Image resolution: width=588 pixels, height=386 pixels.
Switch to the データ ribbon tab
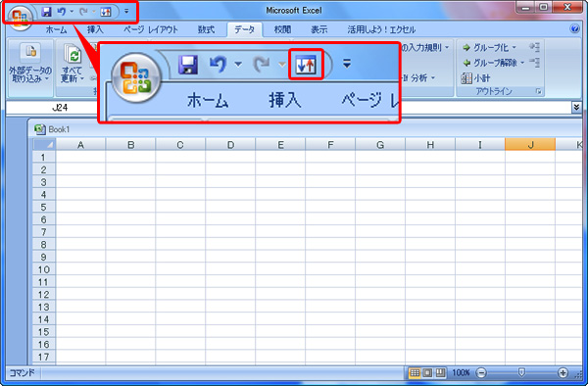(x=244, y=29)
